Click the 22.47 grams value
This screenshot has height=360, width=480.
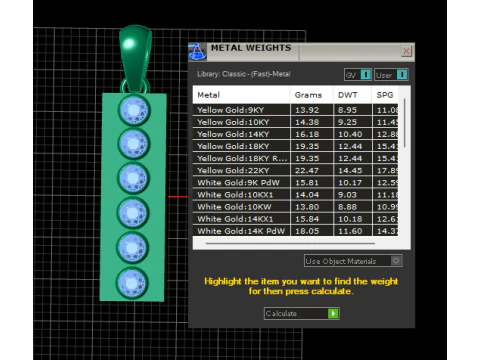click(x=307, y=170)
